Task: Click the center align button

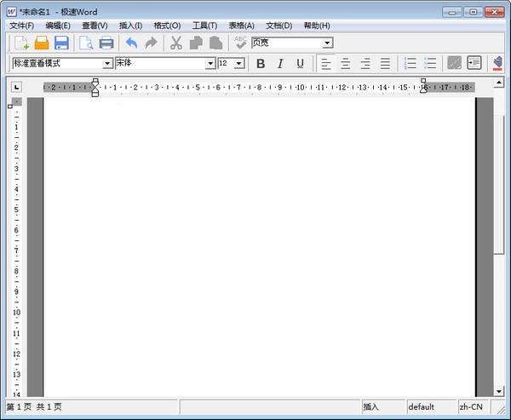Action: [x=346, y=63]
